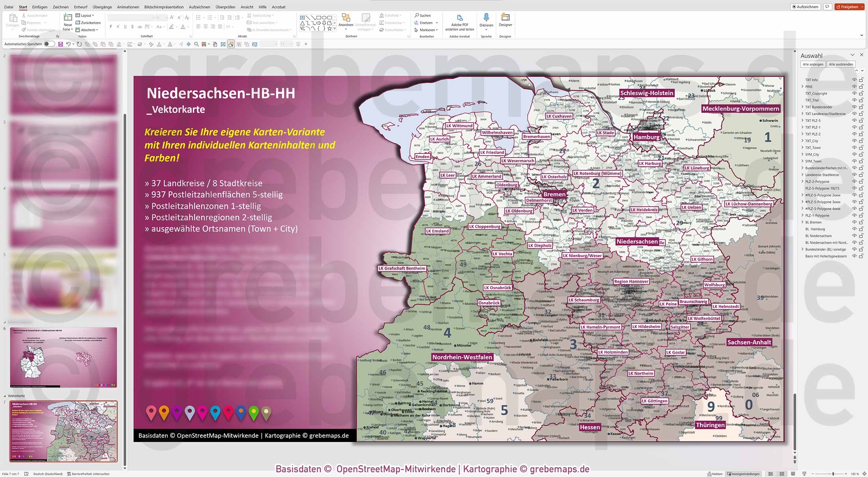Click the Alle ausblenden button in Auswahl pane
The image size is (868, 477).
point(841,64)
